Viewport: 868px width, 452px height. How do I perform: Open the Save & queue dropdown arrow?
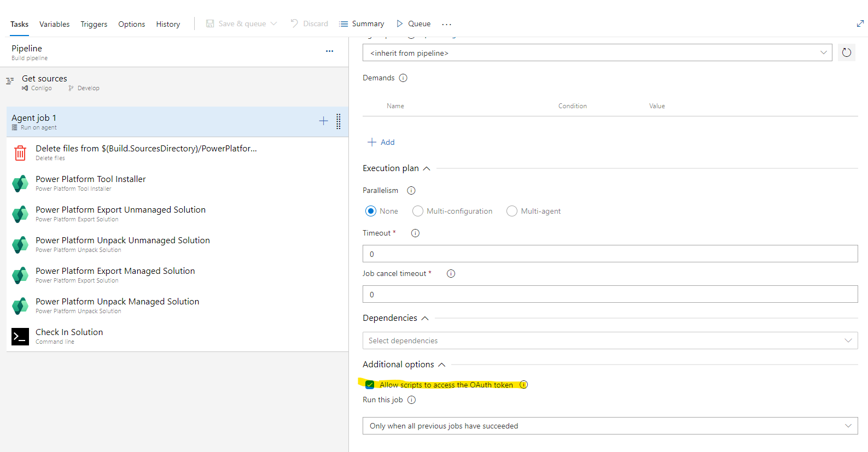[273, 24]
